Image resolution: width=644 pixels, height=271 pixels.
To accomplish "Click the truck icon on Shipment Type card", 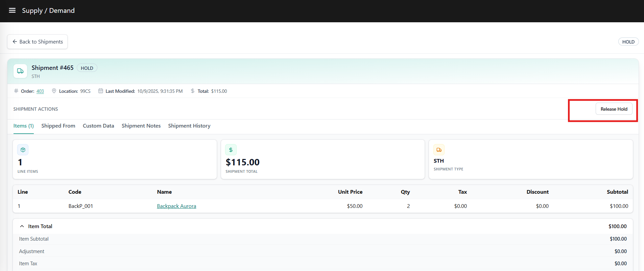I will tap(439, 150).
